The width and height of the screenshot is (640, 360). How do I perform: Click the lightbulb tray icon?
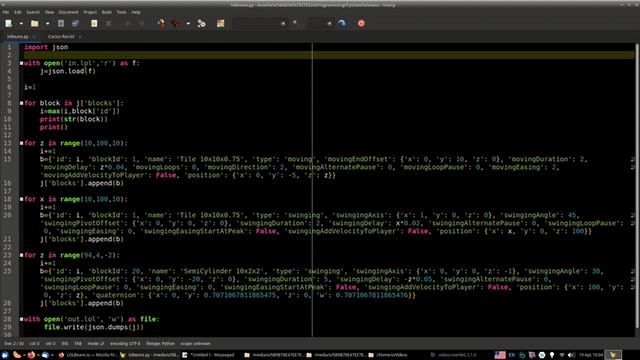click(x=552, y=355)
